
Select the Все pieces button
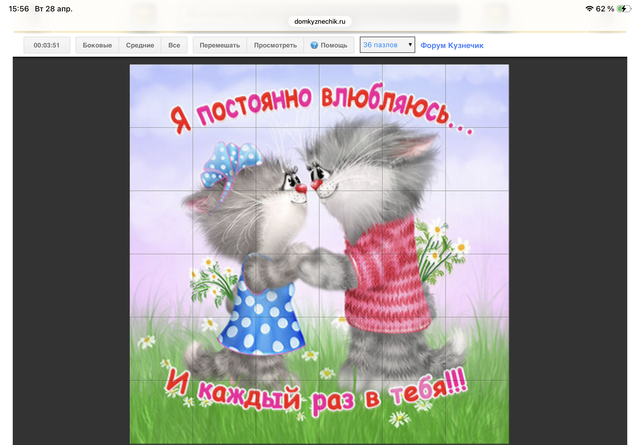tap(174, 45)
